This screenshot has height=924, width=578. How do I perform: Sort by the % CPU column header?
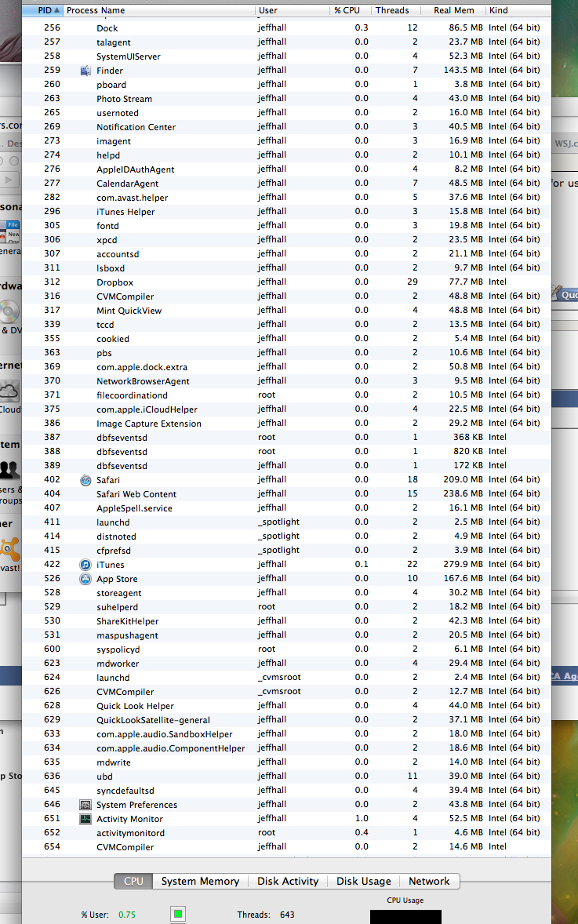[x=351, y=10]
